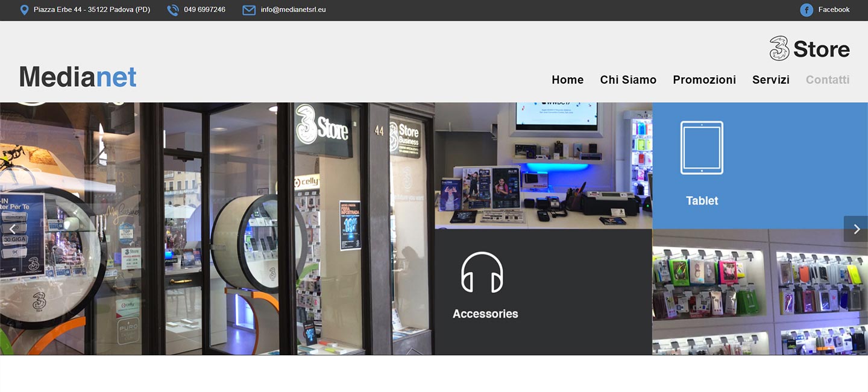Click the headphones Accessories icon
Viewport: 868px width, 392px height.
[x=482, y=273]
